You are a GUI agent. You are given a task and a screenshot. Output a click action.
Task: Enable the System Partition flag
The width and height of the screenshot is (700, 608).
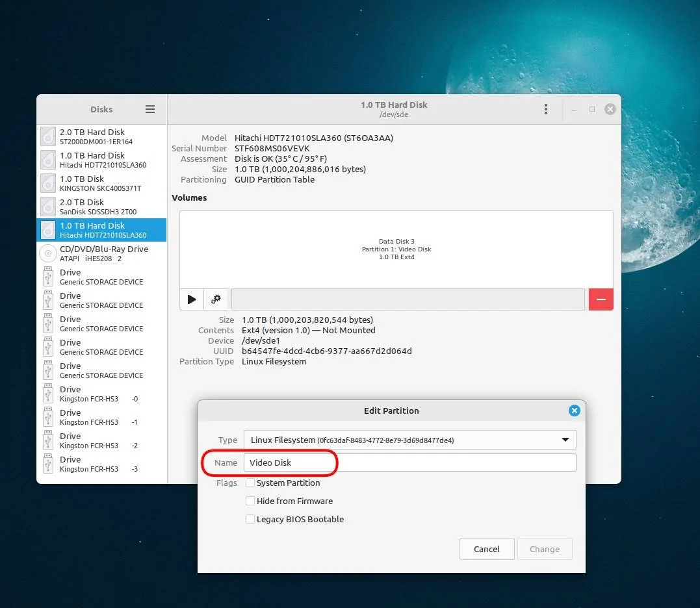(250, 483)
